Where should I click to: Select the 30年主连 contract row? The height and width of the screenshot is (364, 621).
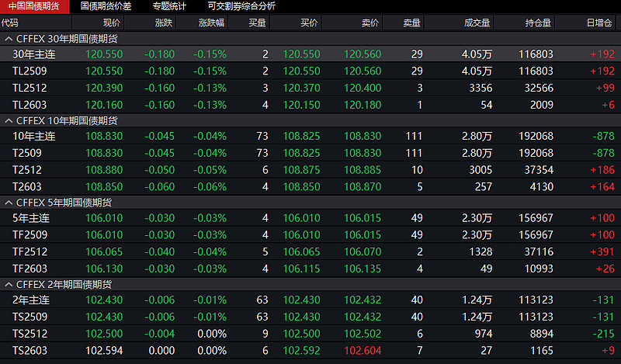click(x=310, y=54)
